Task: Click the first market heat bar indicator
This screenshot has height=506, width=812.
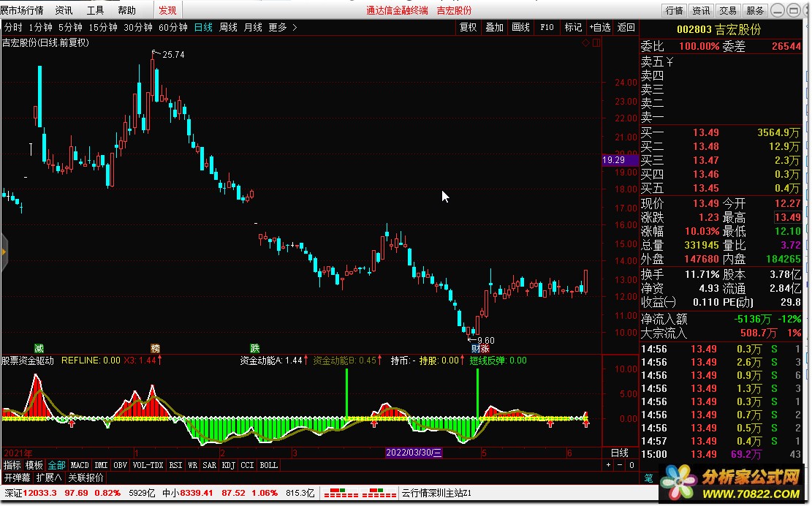Action: click(341, 493)
